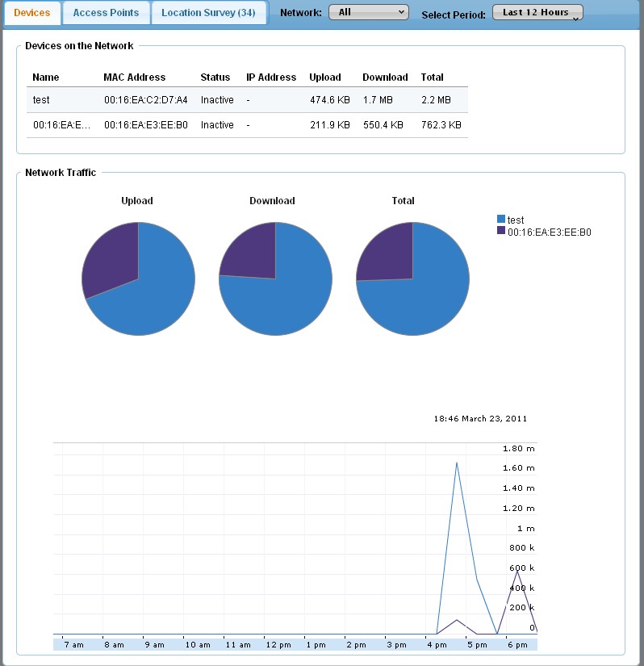Sort by the Total column header

click(x=433, y=77)
